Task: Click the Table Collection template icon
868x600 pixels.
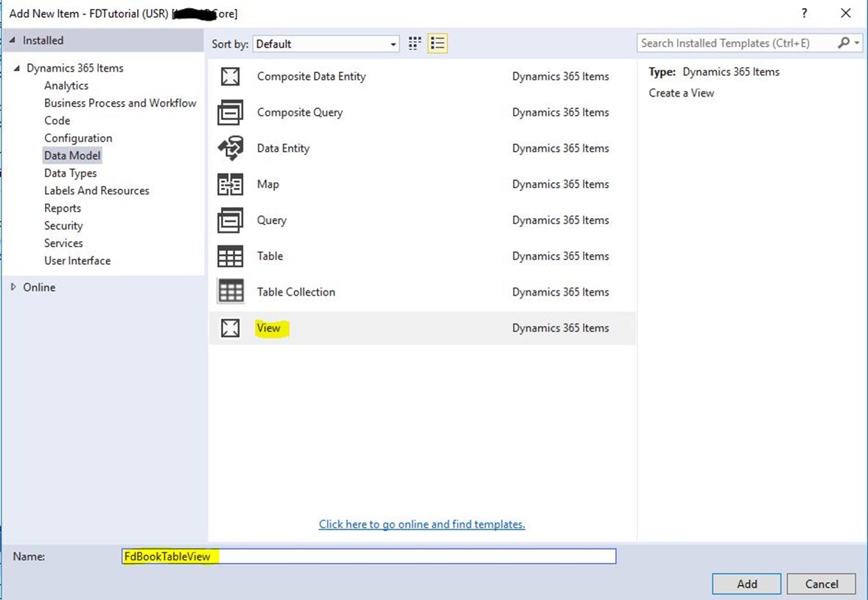Action: (231, 291)
